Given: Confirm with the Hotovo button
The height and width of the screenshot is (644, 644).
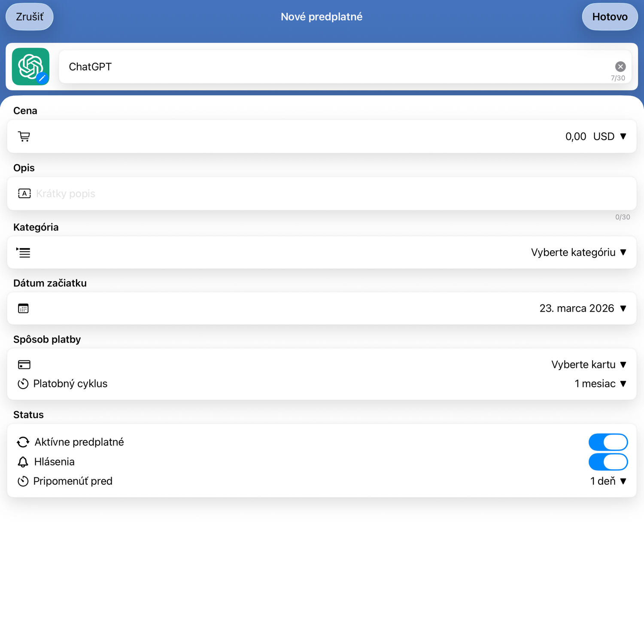Looking at the screenshot, I should (609, 17).
